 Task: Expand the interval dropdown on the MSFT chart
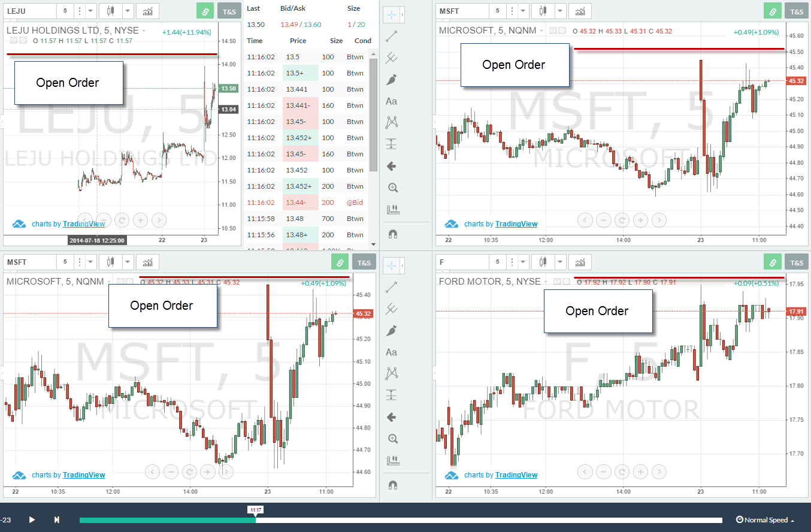coord(523,11)
